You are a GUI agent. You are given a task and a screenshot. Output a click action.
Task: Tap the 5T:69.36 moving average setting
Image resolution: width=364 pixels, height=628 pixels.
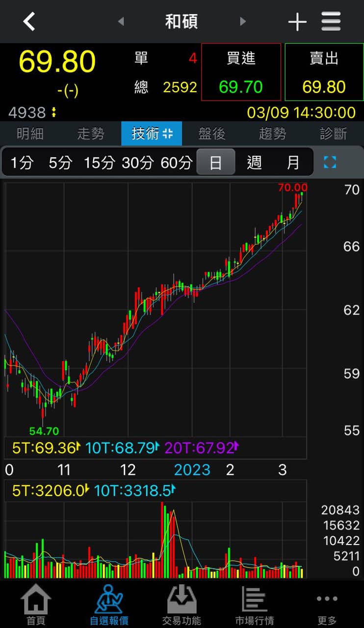[x=46, y=447]
